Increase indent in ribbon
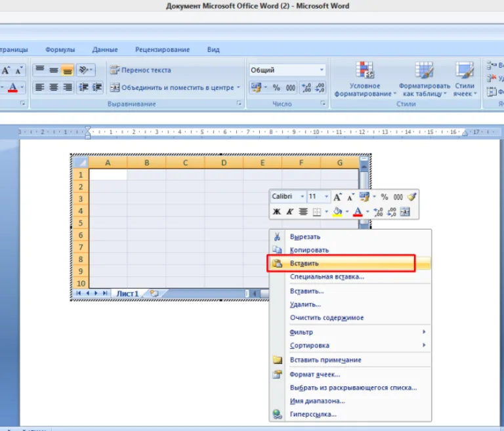504x431 pixels. 96,87
